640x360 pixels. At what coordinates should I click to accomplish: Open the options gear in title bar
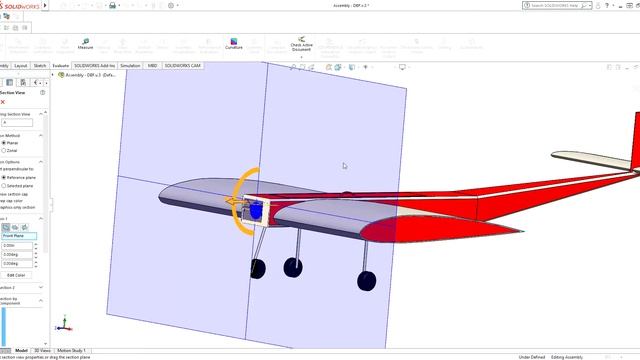[x=171, y=5]
